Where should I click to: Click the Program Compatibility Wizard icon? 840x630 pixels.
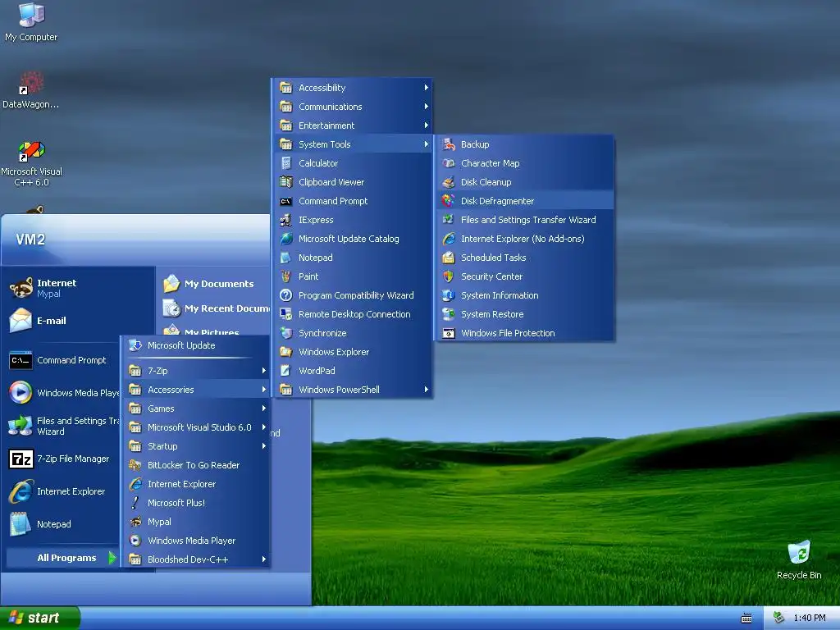(x=286, y=295)
